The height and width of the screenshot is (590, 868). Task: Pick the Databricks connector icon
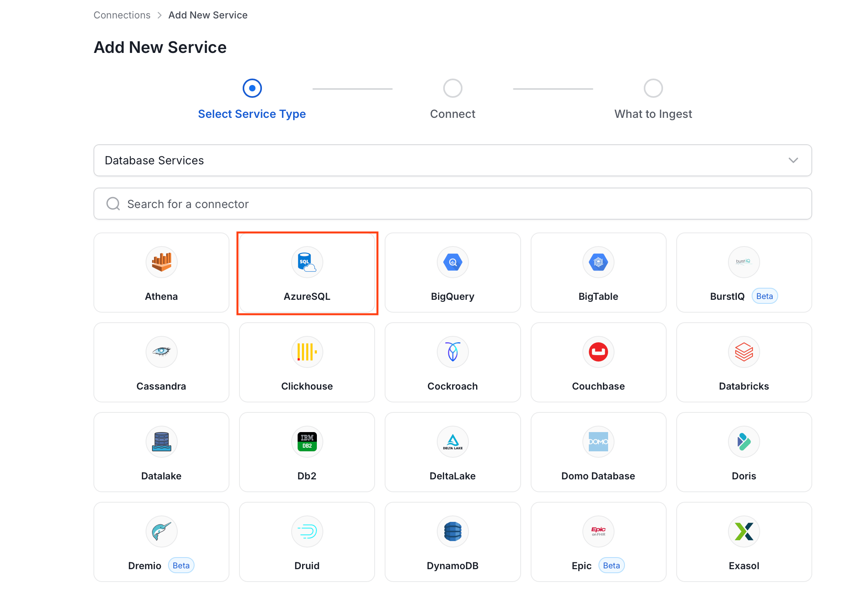pyautogui.click(x=744, y=352)
